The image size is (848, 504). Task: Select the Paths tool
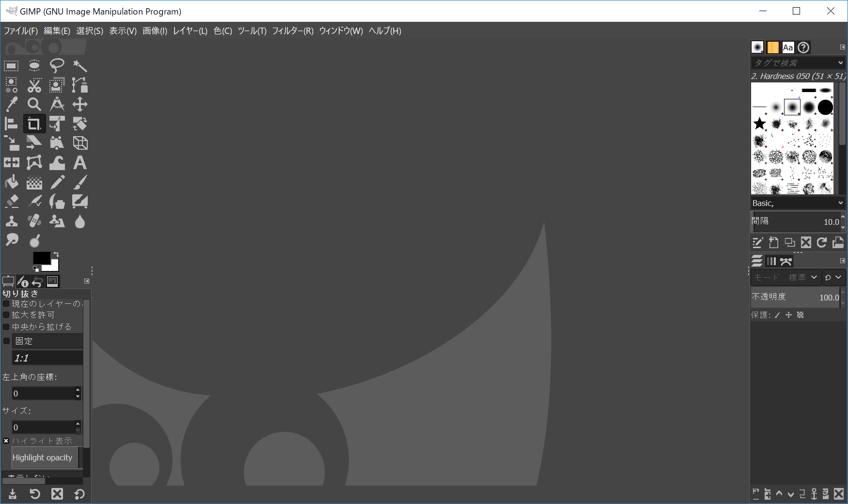click(80, 85)
